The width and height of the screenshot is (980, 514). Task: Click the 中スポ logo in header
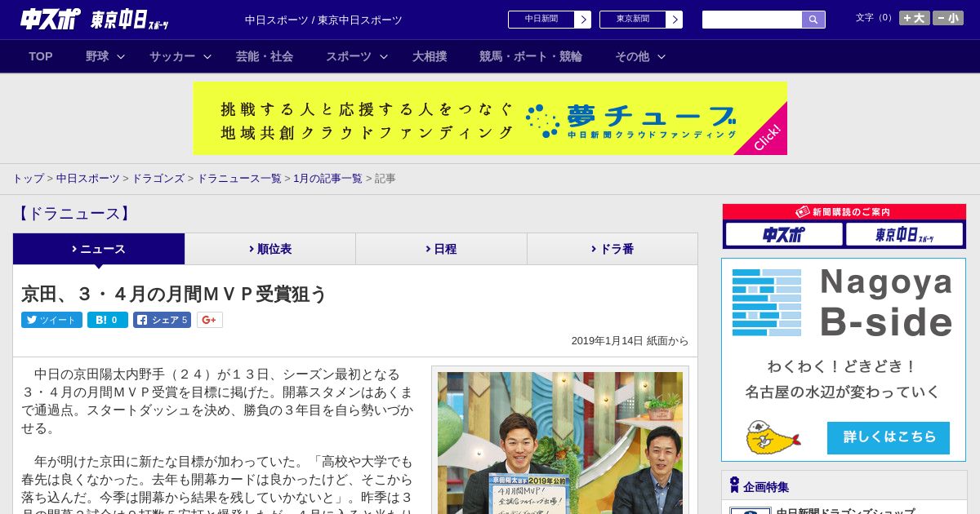pyautogui.click(x=50, y=20)
